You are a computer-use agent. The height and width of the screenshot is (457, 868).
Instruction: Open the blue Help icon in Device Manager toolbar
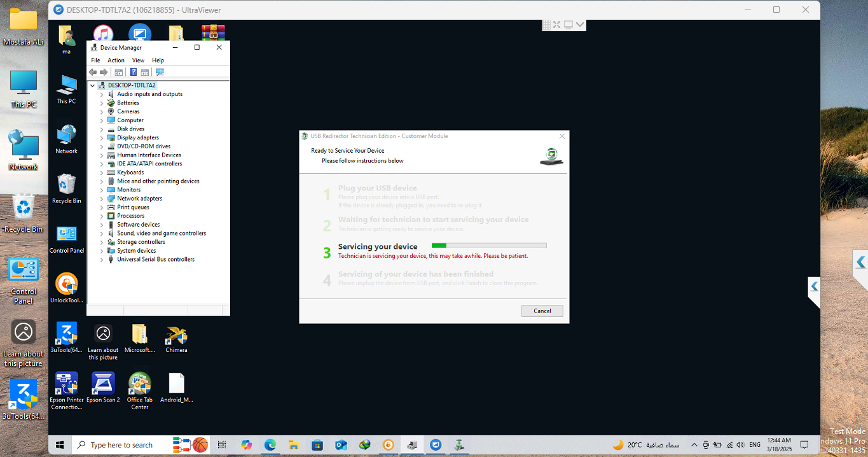coord(134,72)
